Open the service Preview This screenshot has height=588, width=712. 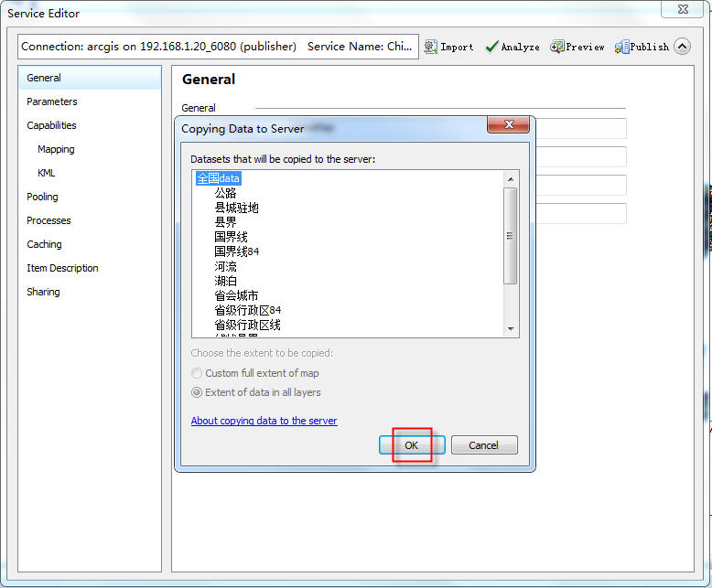[x=577, y=47]
